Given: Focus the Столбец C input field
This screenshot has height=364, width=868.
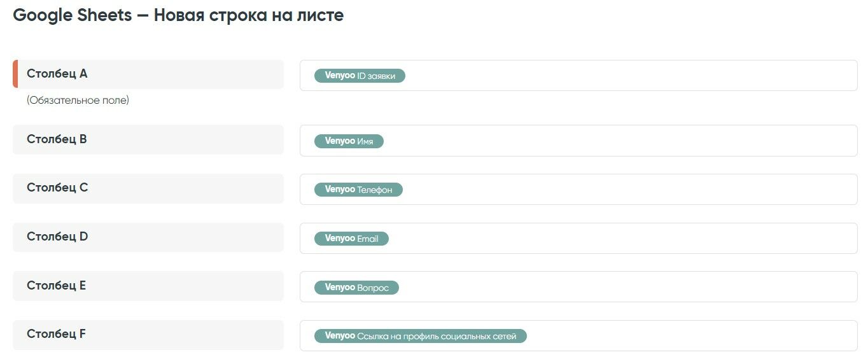Looking at the screenshot, I should (x=630, y=190).
